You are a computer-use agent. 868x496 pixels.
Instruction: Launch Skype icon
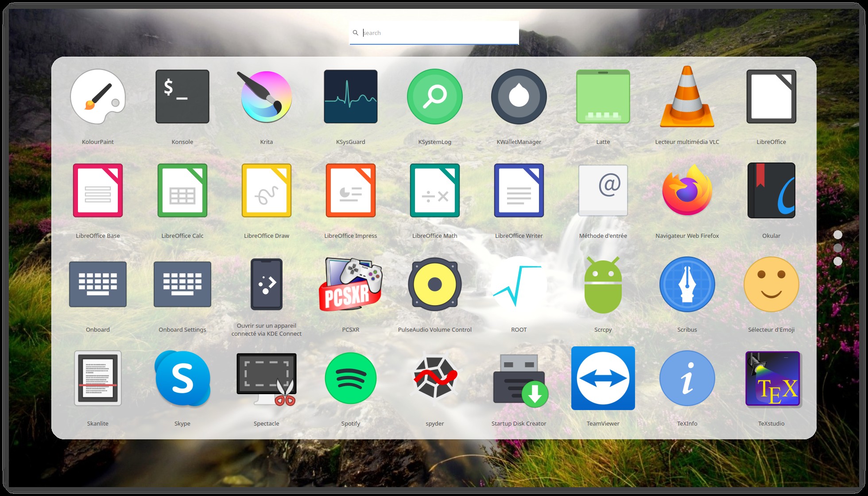click(x=182, y=378)
